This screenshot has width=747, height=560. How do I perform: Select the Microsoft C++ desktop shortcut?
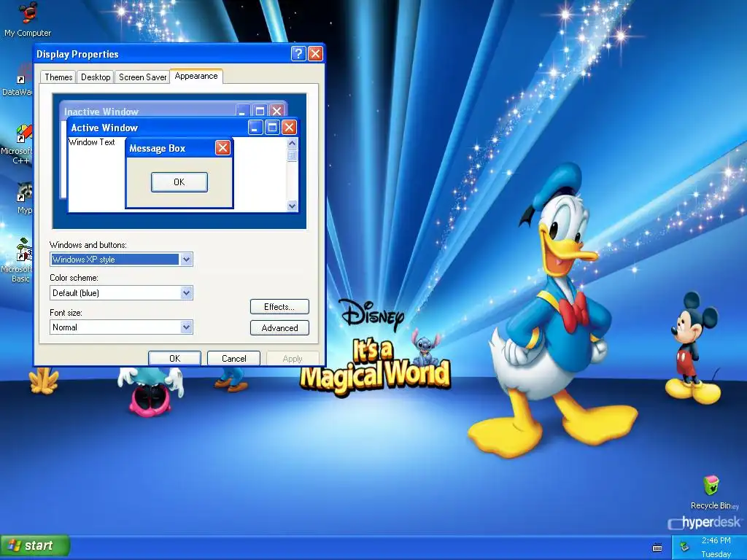[x=18, y=144]
